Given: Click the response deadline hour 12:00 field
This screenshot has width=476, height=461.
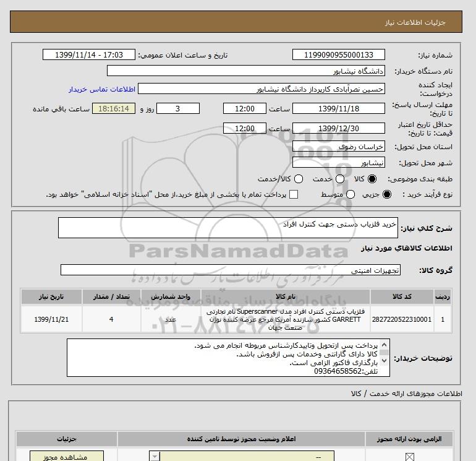Looking at the screenshot, I should point(245,108).
